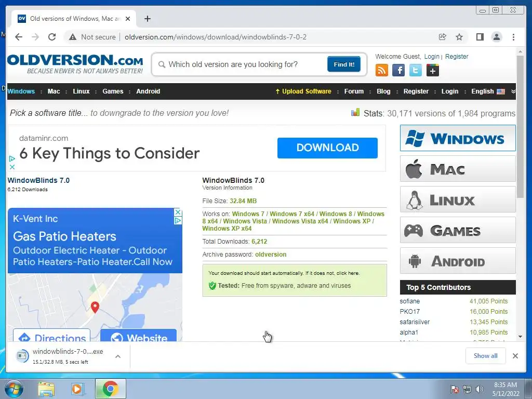Click the red map pin
532x399 pixels.
(x=95, y=308)
